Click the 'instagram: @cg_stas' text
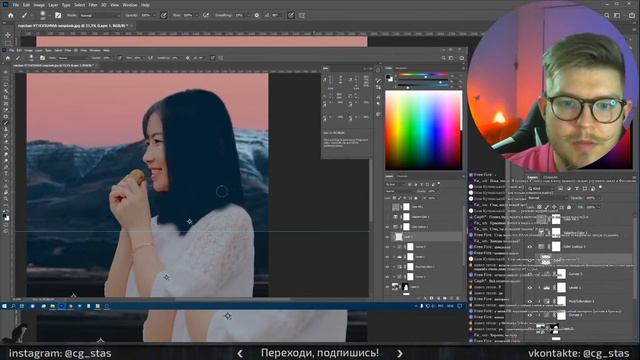 [x=60, y=353]
